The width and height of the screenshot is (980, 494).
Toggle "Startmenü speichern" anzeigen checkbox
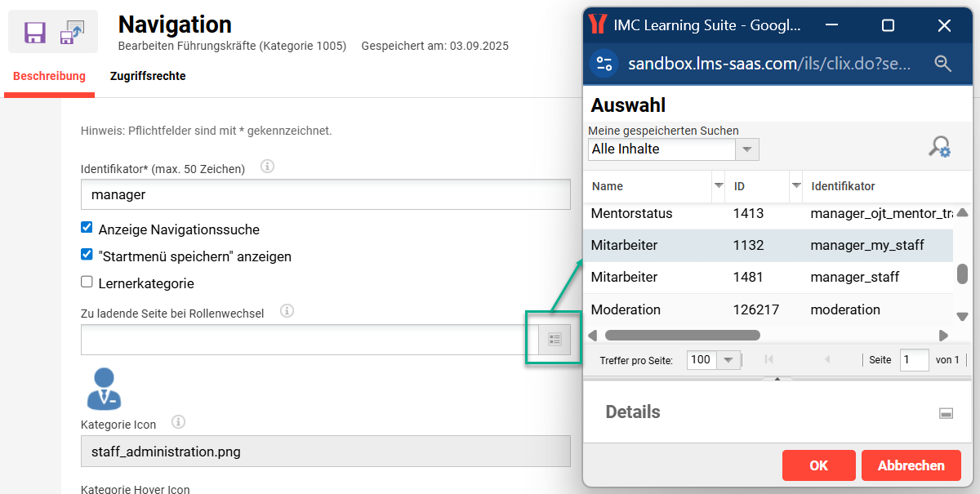click(87, 255)
